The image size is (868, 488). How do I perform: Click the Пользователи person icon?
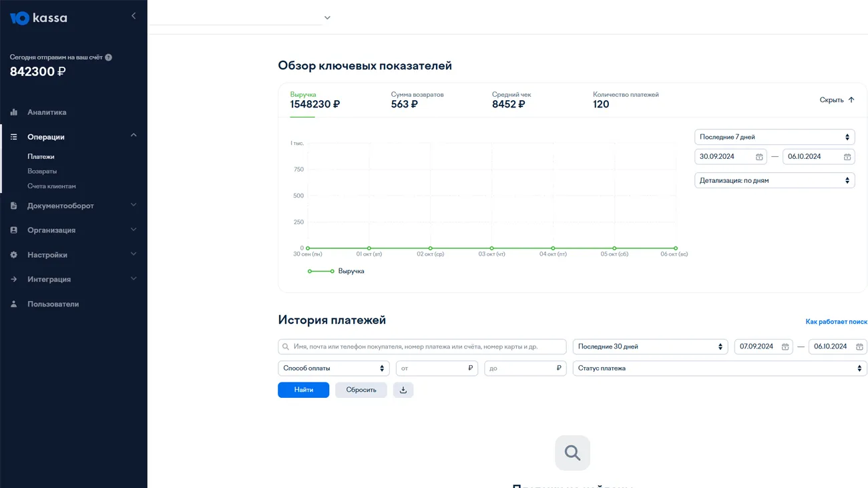coord(14,304)
